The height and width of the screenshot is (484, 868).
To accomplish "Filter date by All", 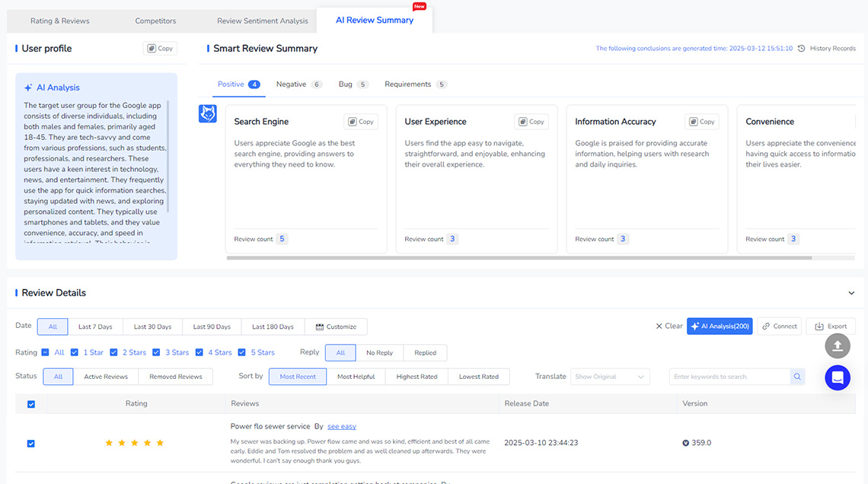I will click(x=53, y=327).
